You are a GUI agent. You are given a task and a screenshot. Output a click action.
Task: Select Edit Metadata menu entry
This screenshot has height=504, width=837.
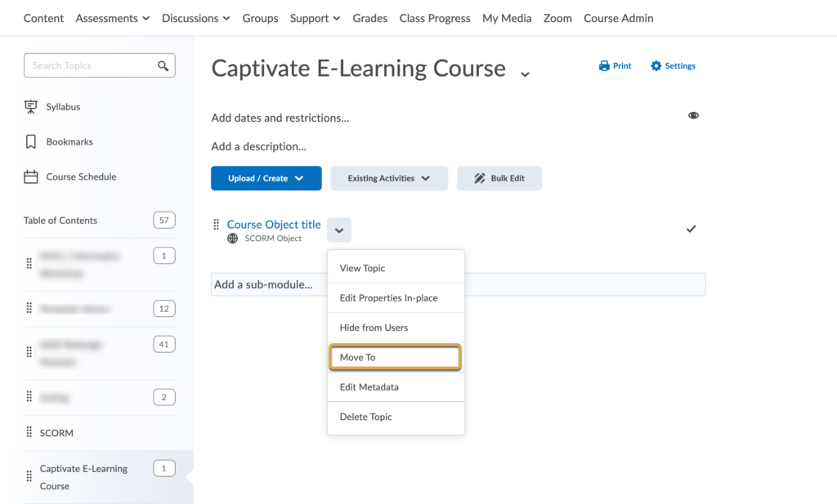click(396, 387)
